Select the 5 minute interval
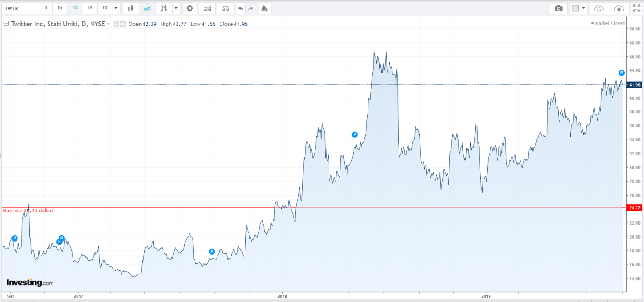This screenshot has height=302, width=644. tap(46, 8)
